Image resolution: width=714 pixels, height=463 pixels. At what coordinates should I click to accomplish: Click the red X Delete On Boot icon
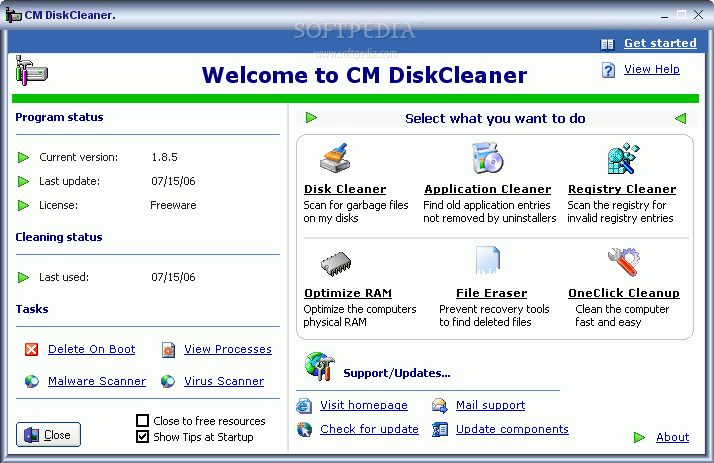pos(31,350)
